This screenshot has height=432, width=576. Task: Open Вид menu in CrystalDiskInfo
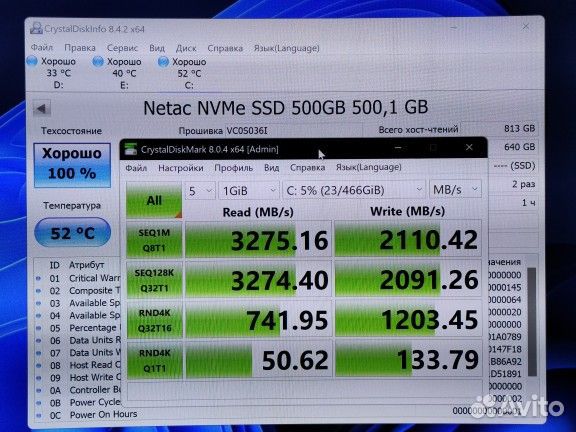[157, 48]
